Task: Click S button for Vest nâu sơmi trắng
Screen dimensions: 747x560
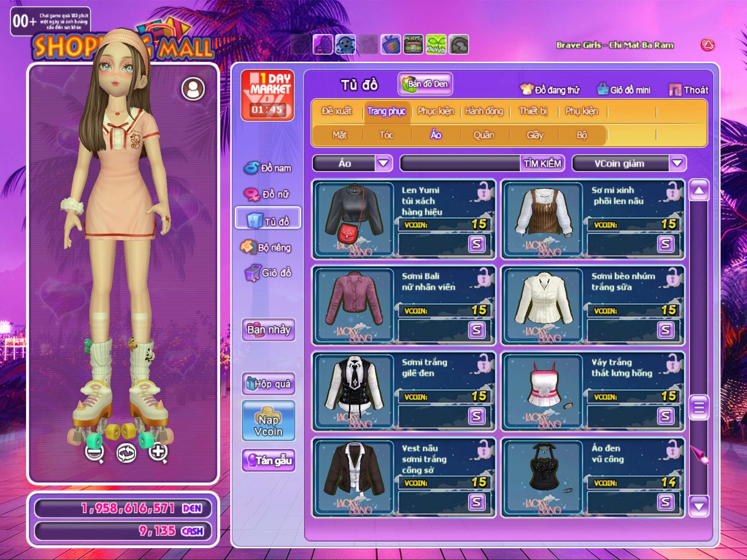Action: 477,502
